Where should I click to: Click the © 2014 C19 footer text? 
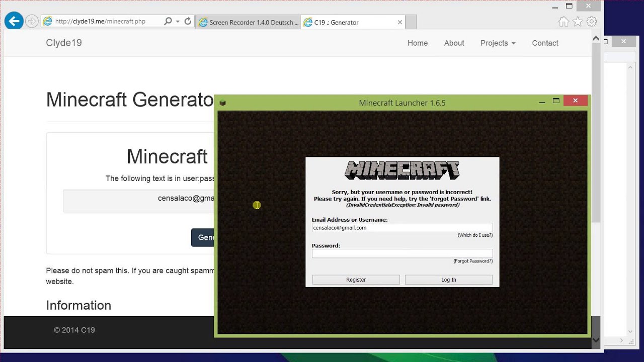74,330
